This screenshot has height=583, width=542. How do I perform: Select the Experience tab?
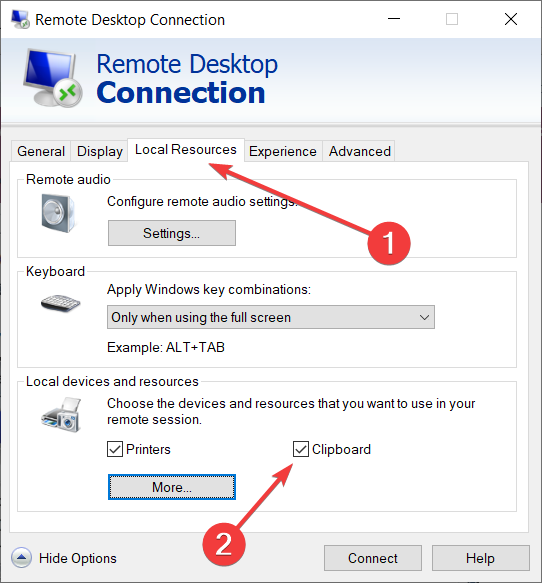click(283, 151)
